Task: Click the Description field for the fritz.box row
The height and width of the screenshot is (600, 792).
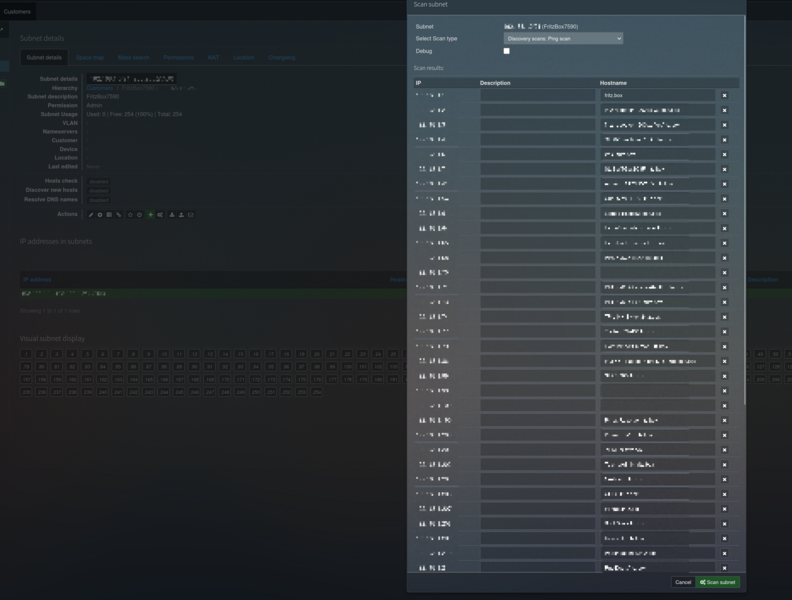Action: click(537, 95)
